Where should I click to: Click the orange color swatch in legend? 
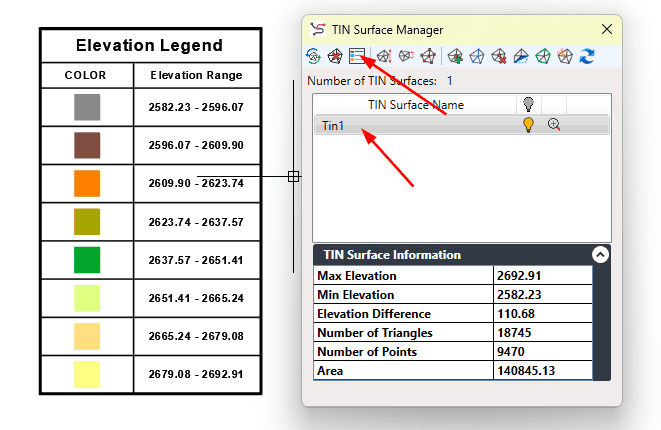[87, 184]
